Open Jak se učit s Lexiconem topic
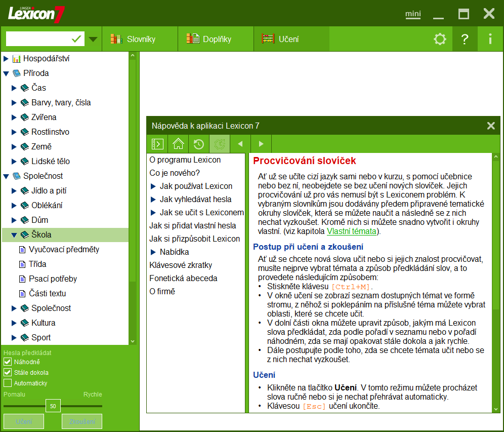 [201, 213]
